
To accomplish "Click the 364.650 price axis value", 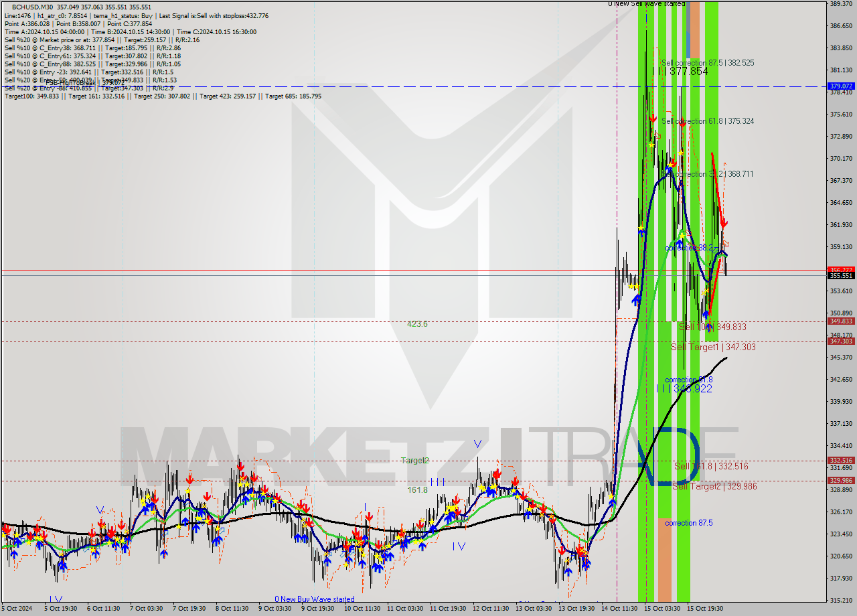I will [x=841, y=203].
